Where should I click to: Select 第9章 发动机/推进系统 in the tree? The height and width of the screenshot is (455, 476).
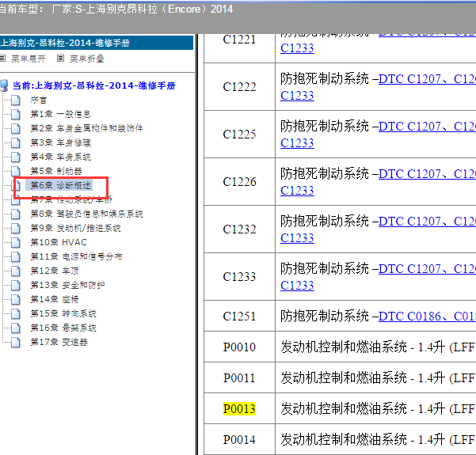coord(75,229)
